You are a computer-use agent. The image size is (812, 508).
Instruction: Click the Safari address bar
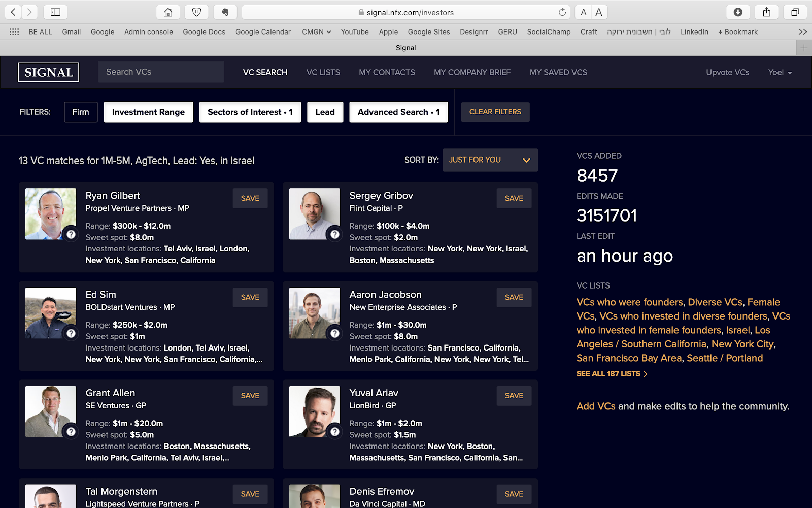[x=405, y=12]
